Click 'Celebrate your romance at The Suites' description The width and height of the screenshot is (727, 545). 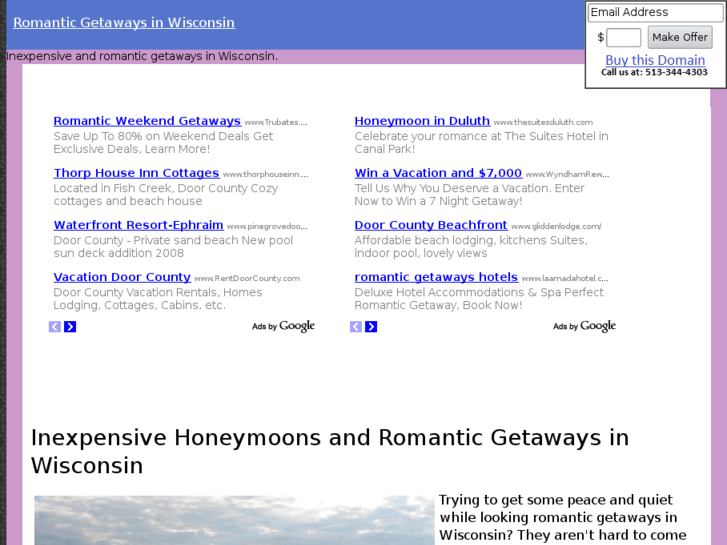481,142
